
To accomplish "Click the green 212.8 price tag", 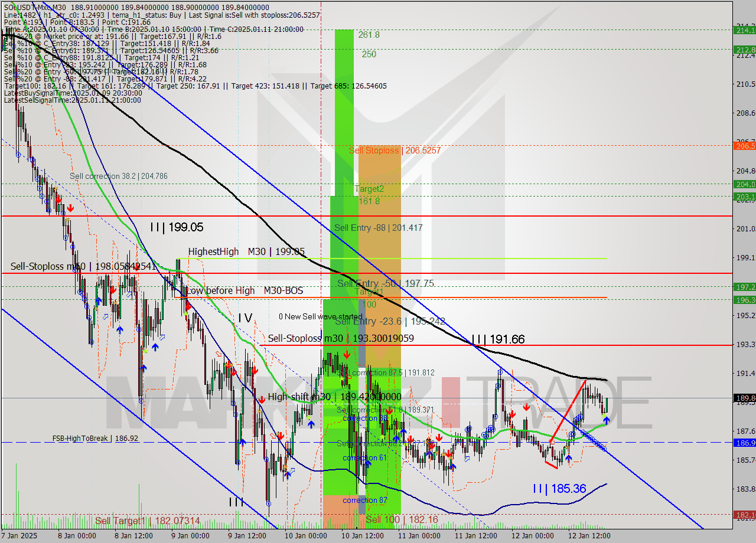I will click(x=745, y=50).
